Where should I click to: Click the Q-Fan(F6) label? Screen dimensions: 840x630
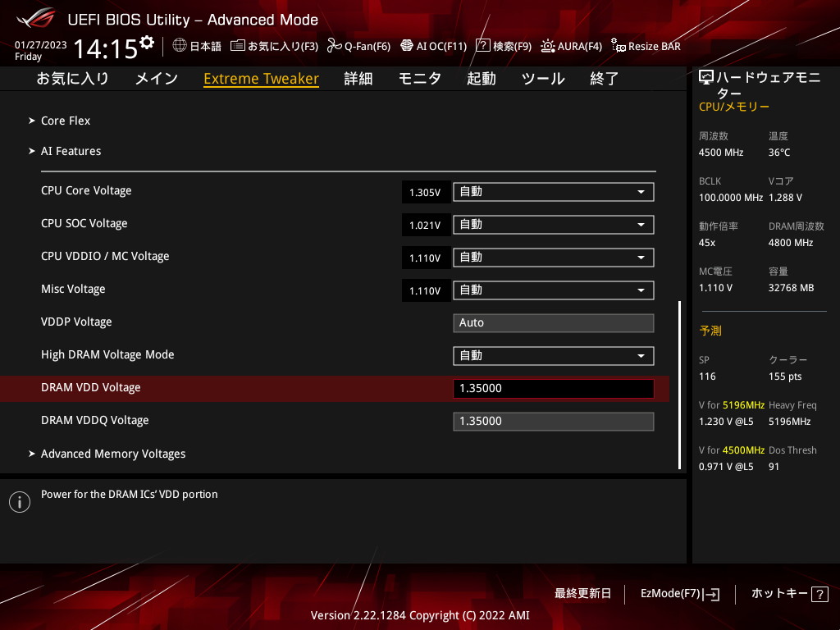click(x=367, y=46)
